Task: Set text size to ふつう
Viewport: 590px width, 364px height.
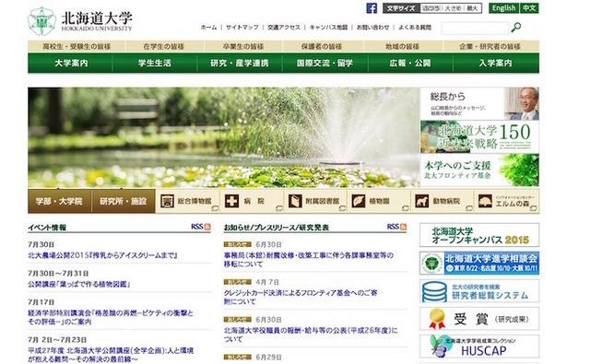Action: [x=431, y=8]
